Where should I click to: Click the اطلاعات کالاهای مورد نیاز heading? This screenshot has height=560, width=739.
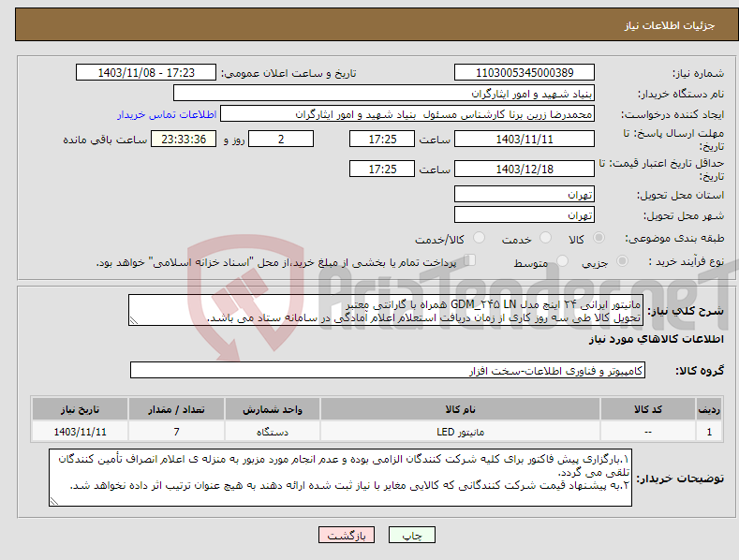(x=656, y=339)
